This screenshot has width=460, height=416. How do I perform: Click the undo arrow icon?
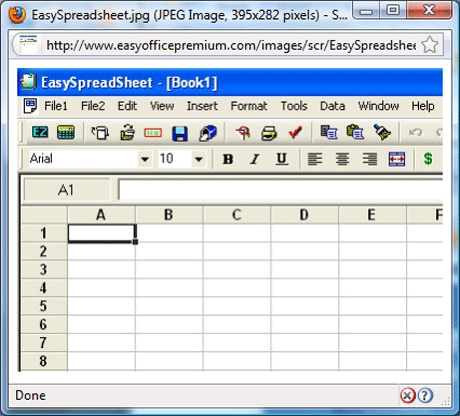tap(416, 132)
